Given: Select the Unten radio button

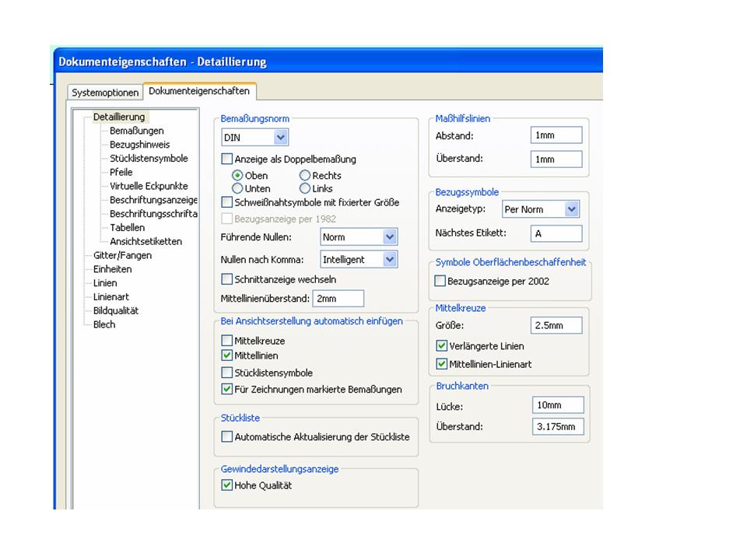Looking at the screenshot, I should pyautogui.click(x=237, y=188).
